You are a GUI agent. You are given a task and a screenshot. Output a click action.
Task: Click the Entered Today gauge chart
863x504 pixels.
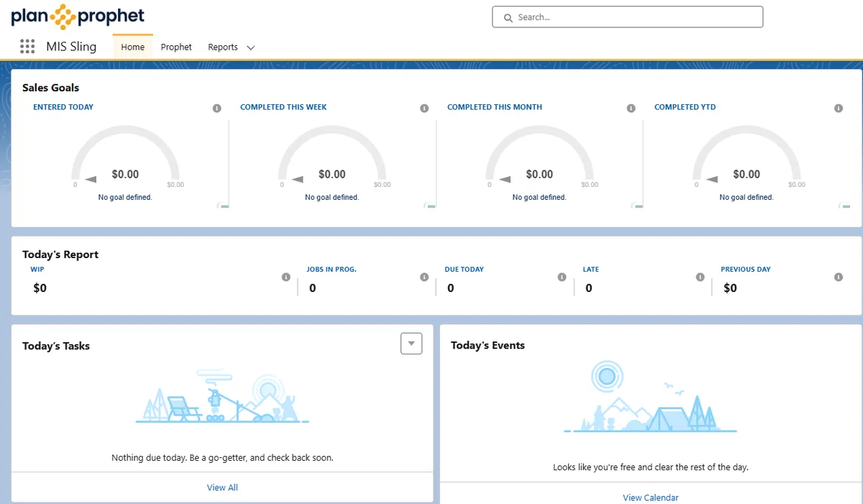coord(125,155)
